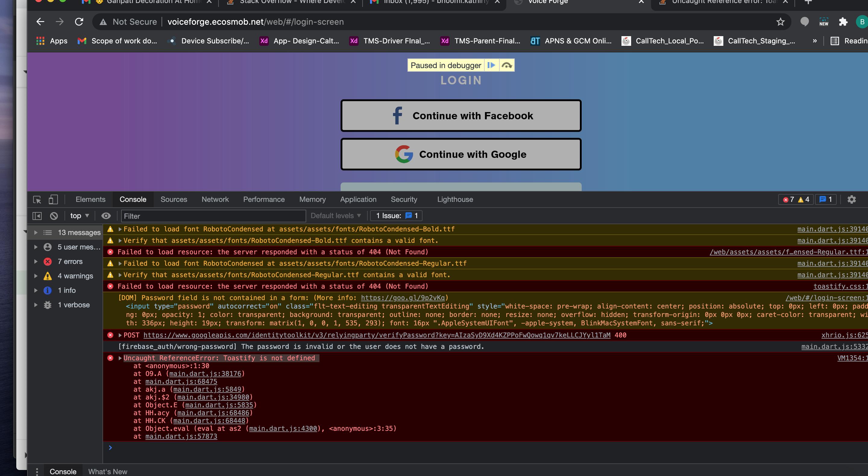Open the goo.gl/9p2vKq more info link
868x476 pixels.
click(403, 298)
